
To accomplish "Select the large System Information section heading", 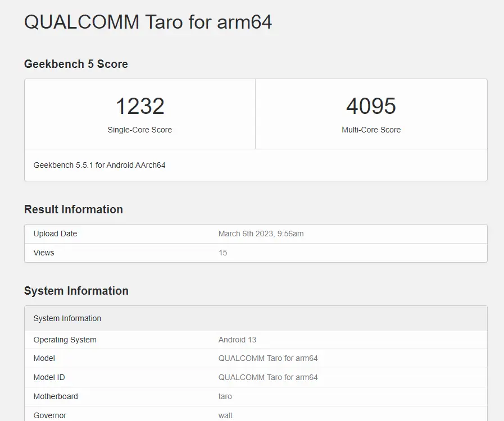I will [76, 291].
